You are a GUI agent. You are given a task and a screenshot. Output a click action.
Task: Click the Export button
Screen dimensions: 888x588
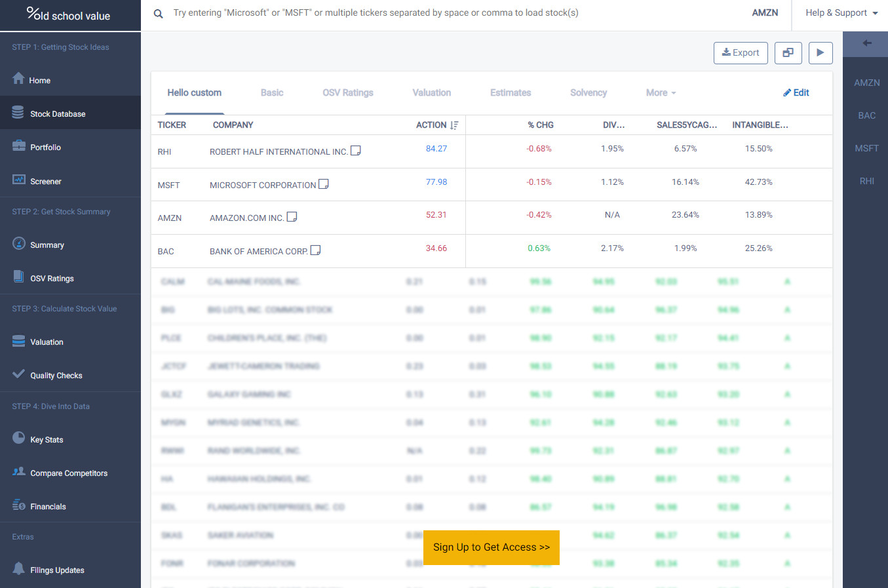[741, 53]
